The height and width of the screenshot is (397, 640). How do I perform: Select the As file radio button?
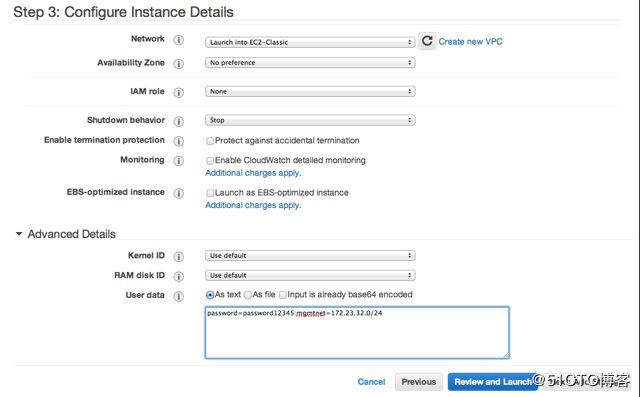coord(248,295)
